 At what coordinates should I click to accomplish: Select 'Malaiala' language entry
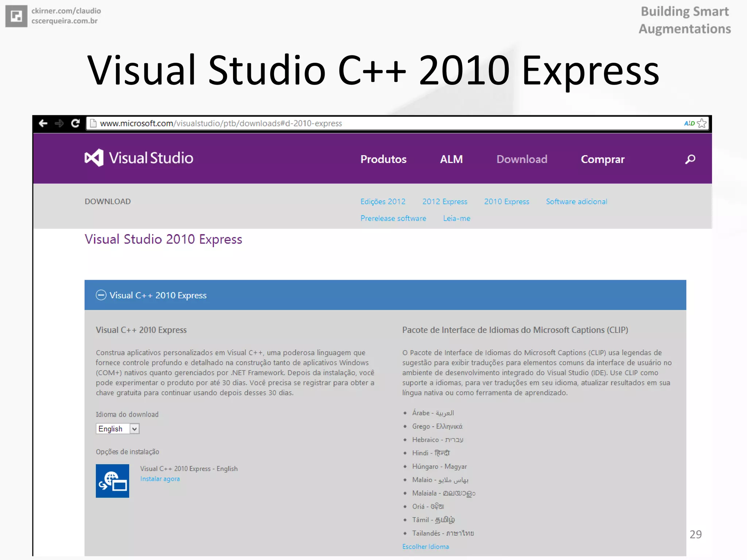(444, 493)
